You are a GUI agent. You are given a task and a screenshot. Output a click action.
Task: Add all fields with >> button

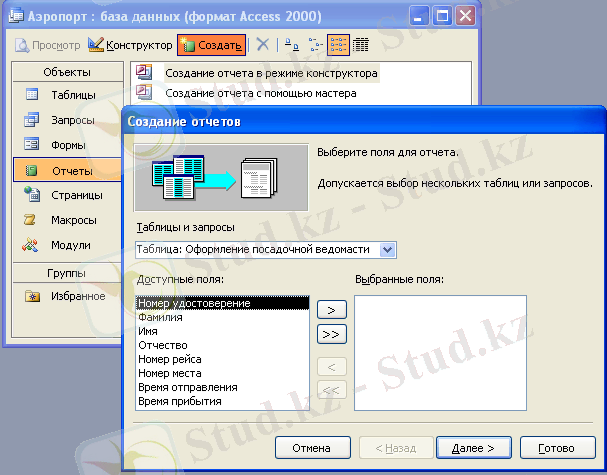332,334
